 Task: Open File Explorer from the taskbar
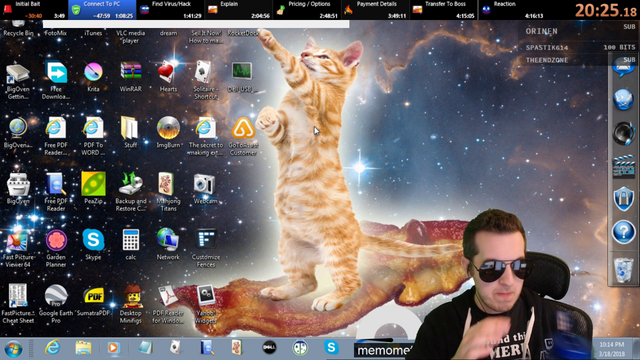[x=83, y=348]
